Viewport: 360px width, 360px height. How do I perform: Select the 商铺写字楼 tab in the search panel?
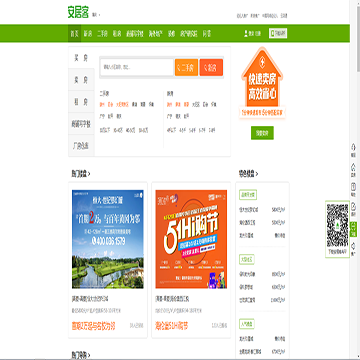coord(81,124)
